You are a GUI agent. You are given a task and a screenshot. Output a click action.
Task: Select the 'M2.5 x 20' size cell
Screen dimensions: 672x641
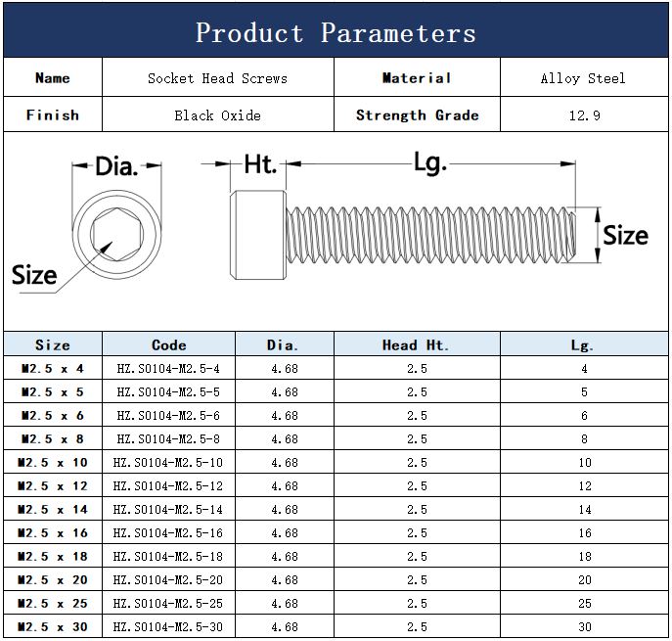(53, 580)
